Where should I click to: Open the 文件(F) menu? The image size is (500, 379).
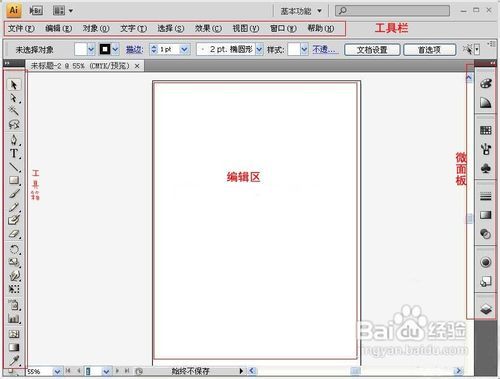21,29
